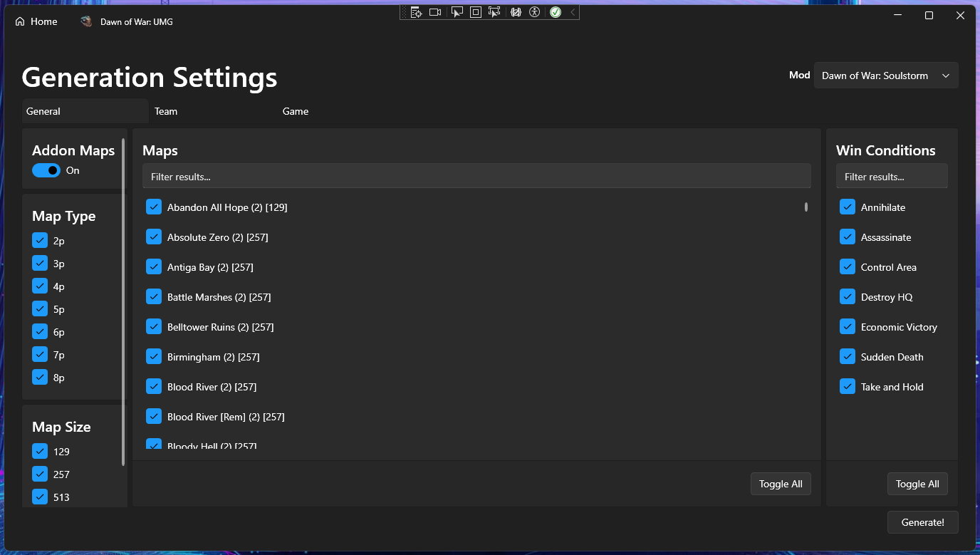The height and width of the screenshot is (555, 980).
Task: Disable the 7p map type
Action: 40,355
